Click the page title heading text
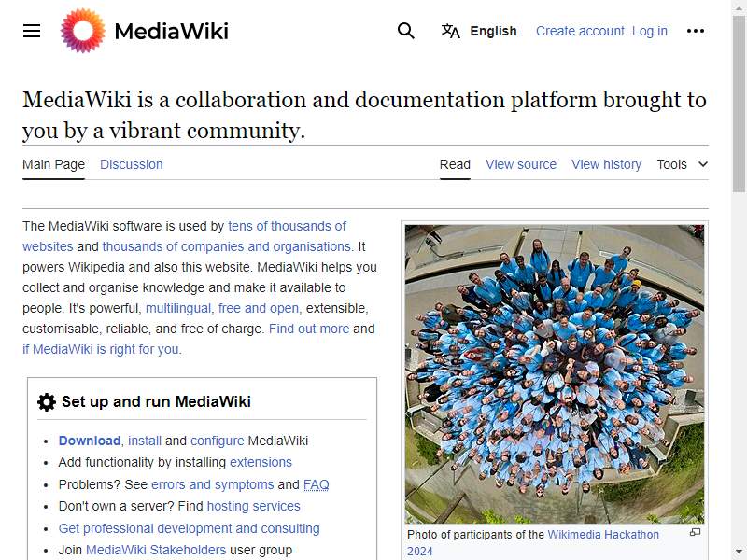The image size is (747, 560). point(364,115)
